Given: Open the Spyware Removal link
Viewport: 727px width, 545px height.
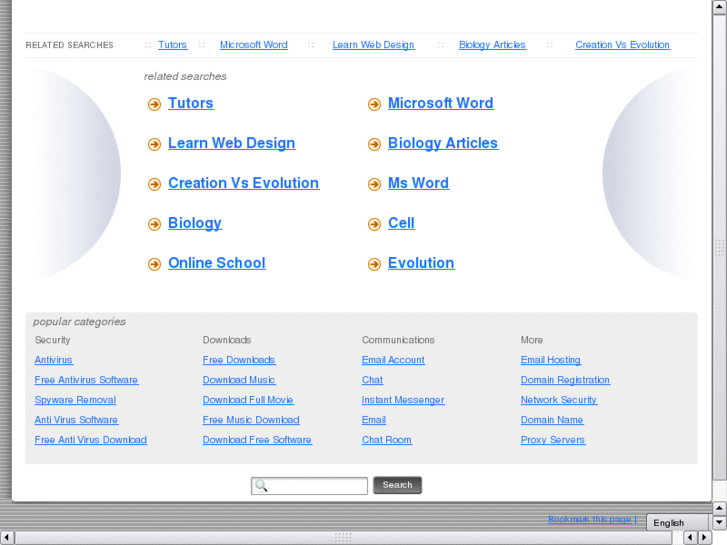Looking at the screenshot, I should [x=75, y=400].
